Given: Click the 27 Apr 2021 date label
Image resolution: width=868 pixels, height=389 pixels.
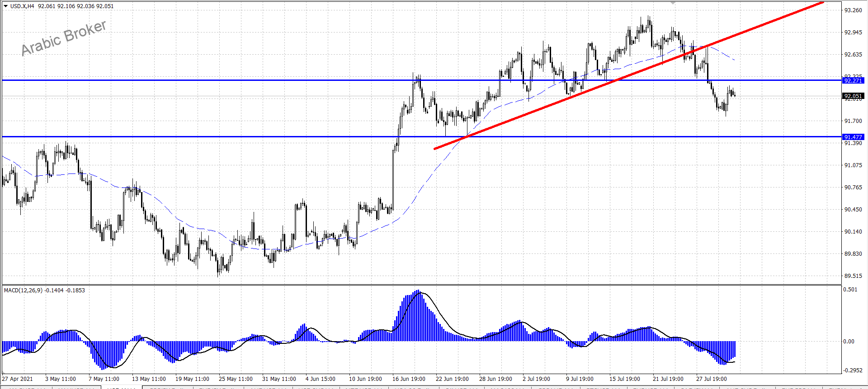Looking at the screenshot, I should (x=18, y=379).
